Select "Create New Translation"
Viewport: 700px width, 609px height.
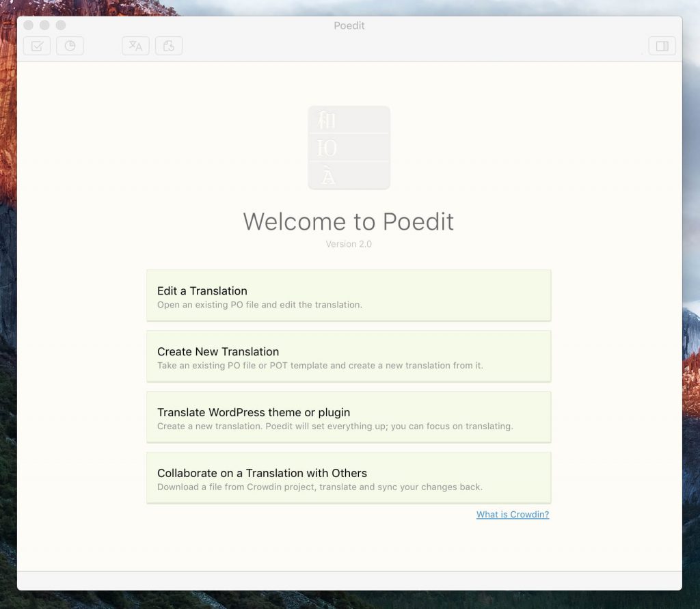pyautogui.click(x=349, y=355)
